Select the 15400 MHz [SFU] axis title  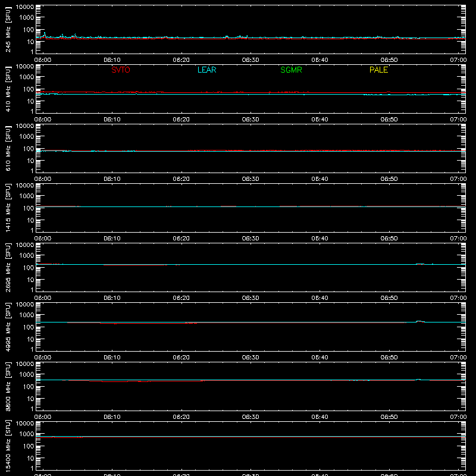tap(8, 446)
